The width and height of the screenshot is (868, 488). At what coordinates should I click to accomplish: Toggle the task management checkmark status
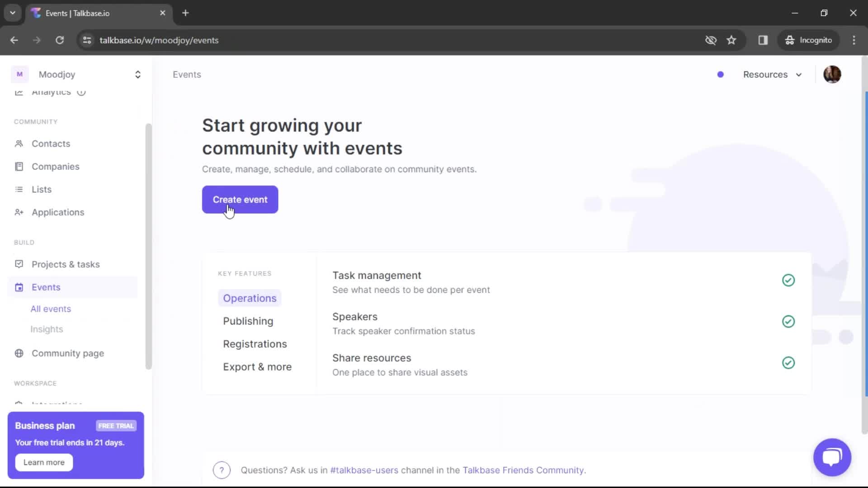coord(788,281)
